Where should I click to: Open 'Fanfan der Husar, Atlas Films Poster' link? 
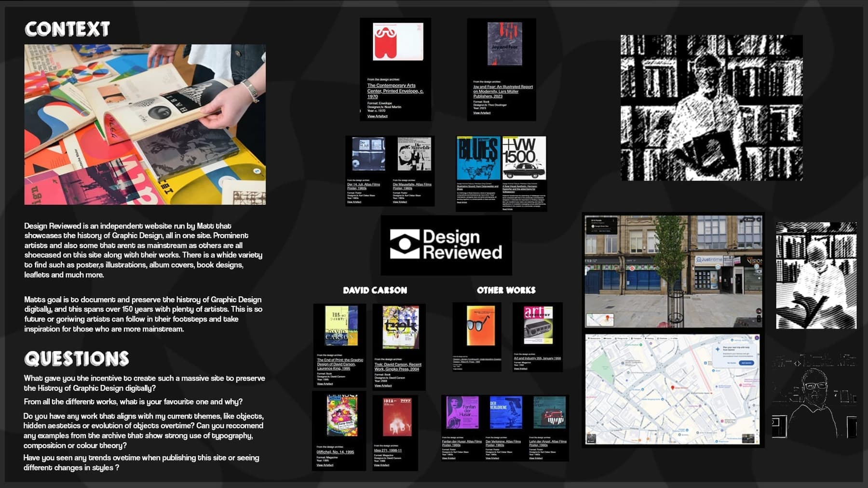click(x=461, y=443)
